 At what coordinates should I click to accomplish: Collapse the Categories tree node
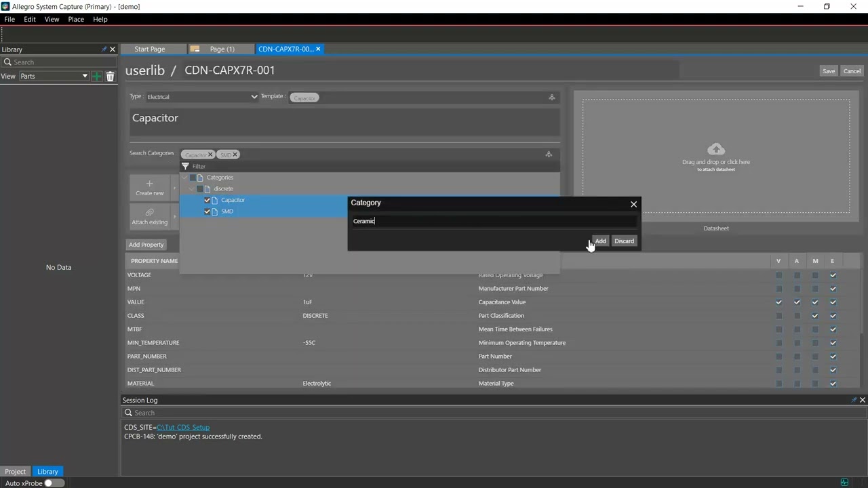(x=184, y=178)
